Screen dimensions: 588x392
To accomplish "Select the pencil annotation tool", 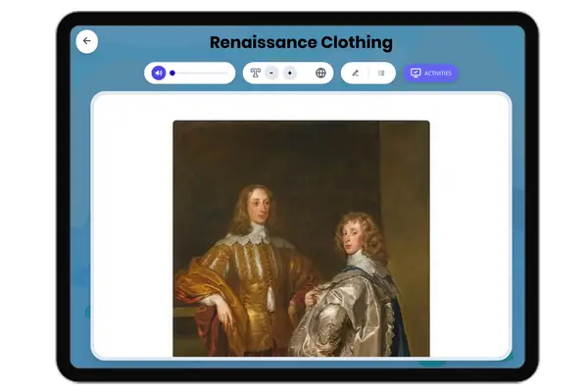I will coord(356,73).
